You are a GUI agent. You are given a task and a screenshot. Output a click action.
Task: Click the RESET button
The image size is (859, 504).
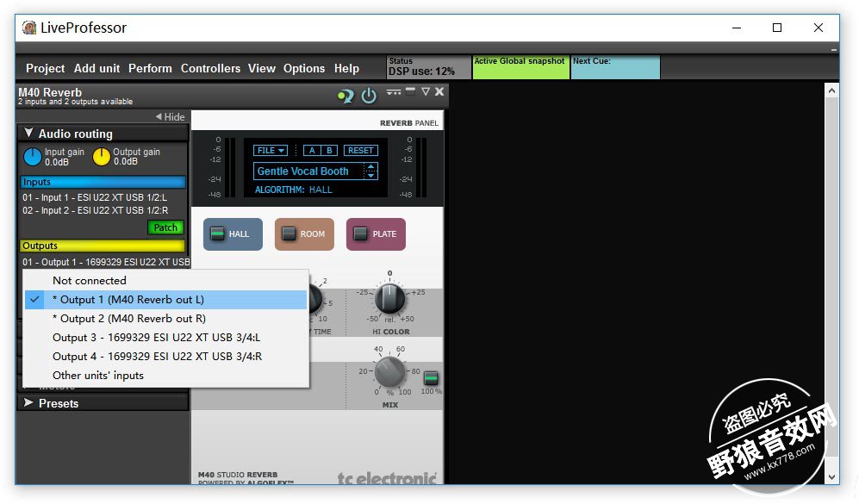[360, 150]
